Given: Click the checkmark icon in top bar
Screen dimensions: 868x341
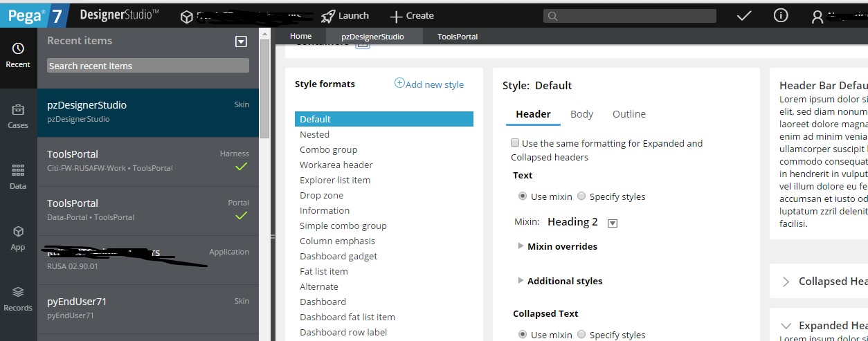Looking at the screenshot, I should 744,15.
